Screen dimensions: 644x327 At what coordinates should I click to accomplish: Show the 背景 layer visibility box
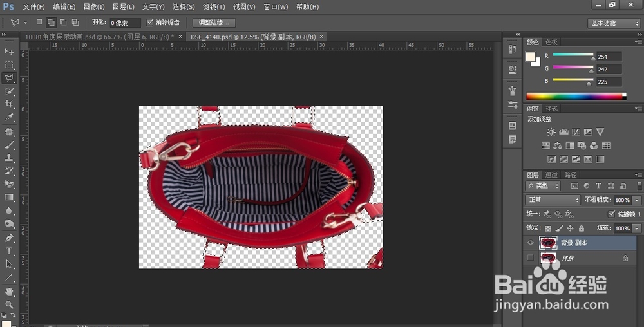click(x=530, y=257)
